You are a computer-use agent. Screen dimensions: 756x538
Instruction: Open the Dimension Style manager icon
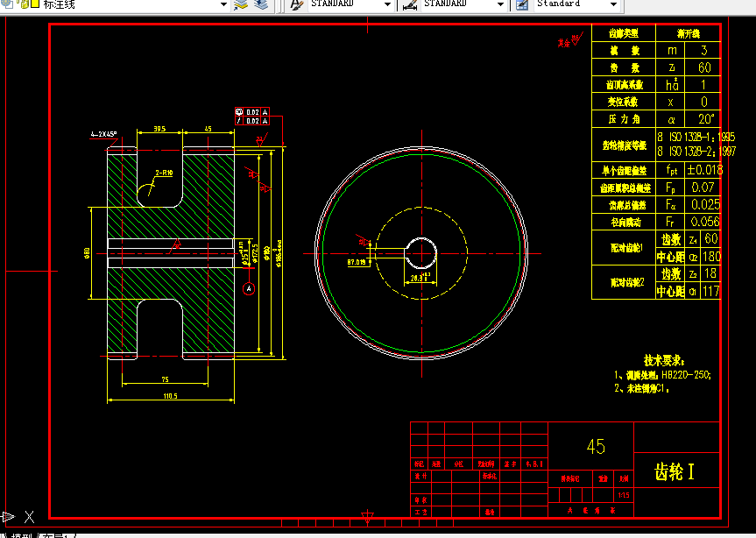410,4
